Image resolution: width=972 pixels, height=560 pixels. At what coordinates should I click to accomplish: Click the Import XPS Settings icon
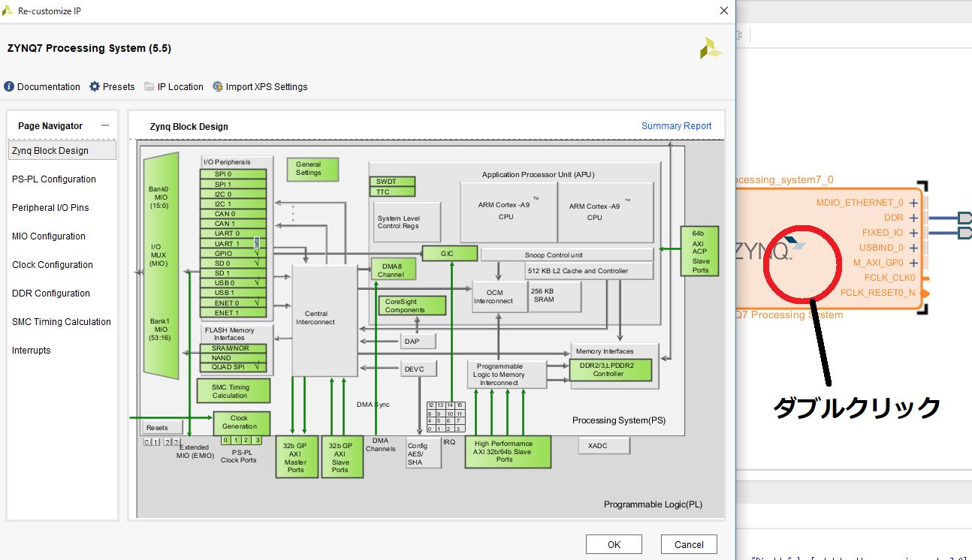[218, 87]
